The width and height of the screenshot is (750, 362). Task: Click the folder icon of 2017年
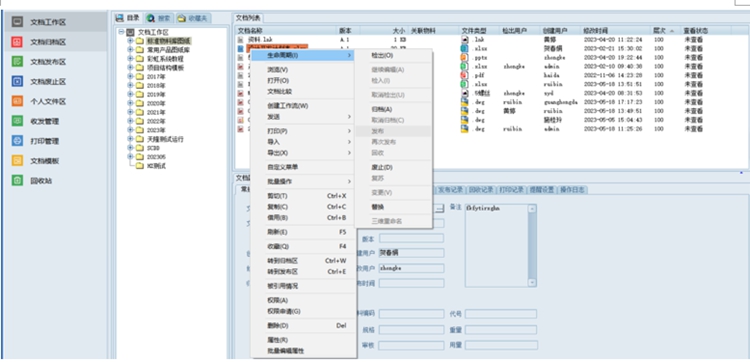(140, 77)
